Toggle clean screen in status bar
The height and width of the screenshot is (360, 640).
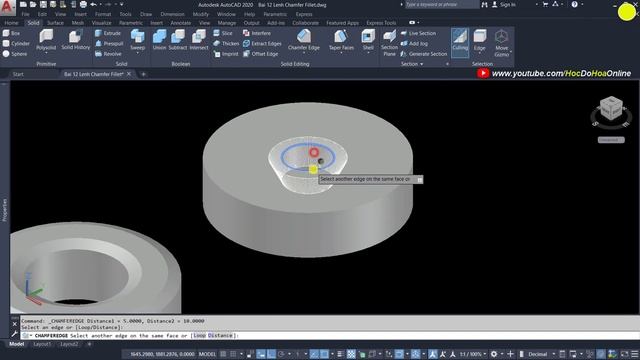tap(624, 354)
